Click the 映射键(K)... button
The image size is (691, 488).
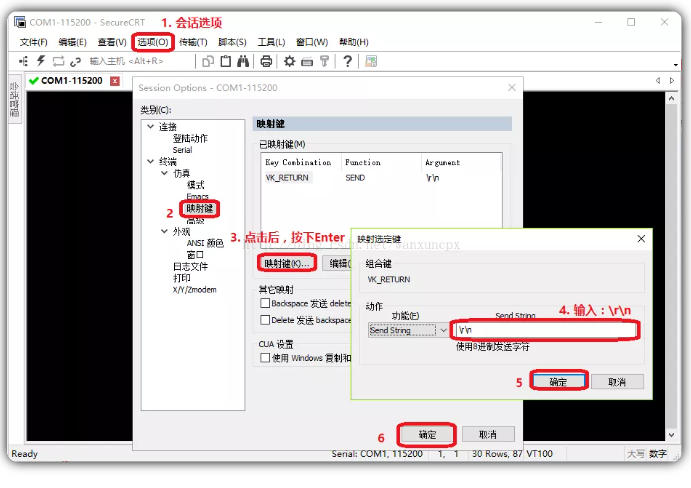(x=286, y=263)
